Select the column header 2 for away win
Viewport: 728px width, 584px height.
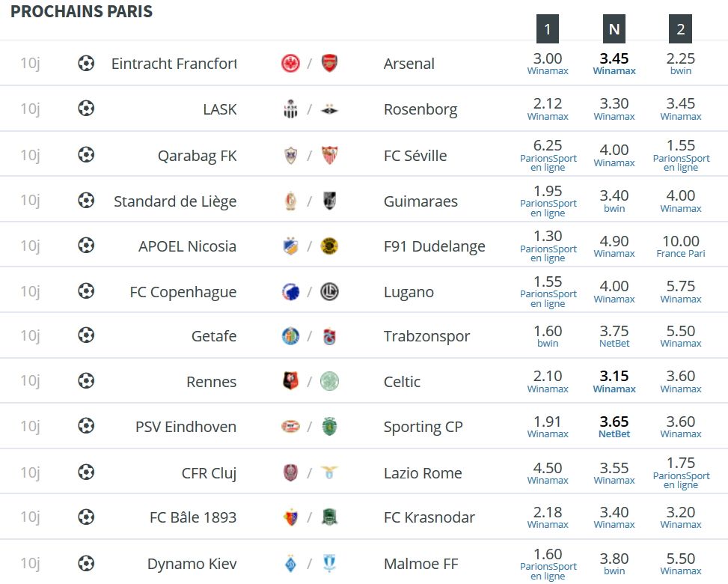click(681, 28)
